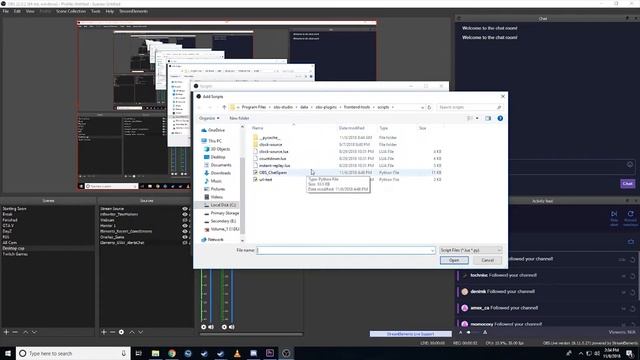Add a new source with plus icon
This screenshot has height=360, width=640.
point(104,332)
